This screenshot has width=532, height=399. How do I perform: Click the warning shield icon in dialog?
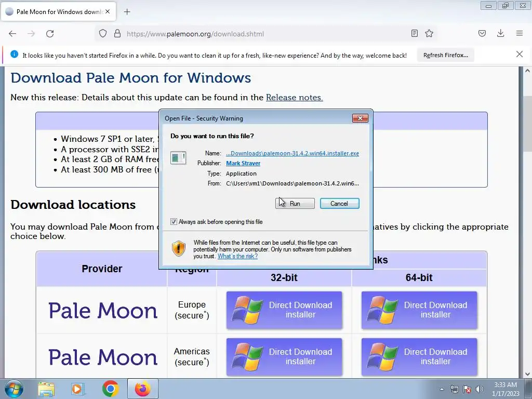pyautogui.click(x=179, y=248)
